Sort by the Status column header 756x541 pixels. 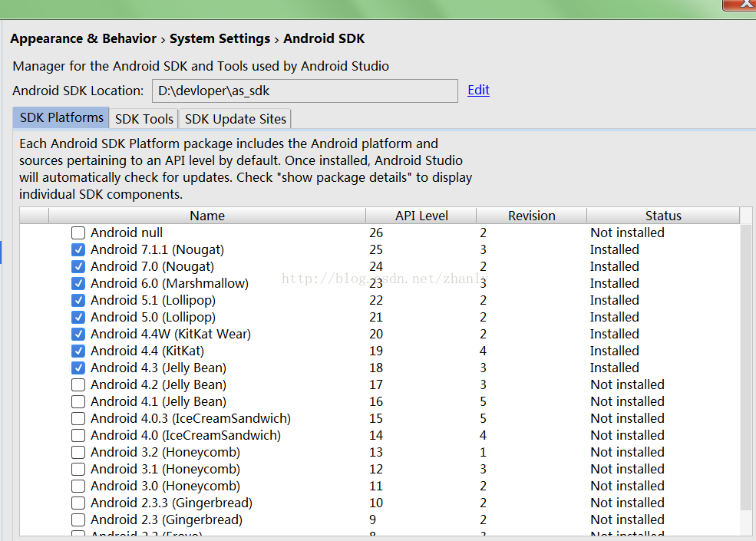coord(663,216)
